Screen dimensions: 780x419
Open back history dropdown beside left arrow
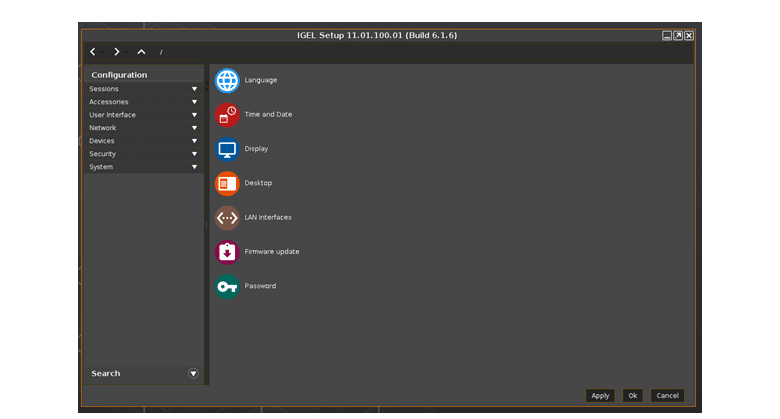coord(101,52)
